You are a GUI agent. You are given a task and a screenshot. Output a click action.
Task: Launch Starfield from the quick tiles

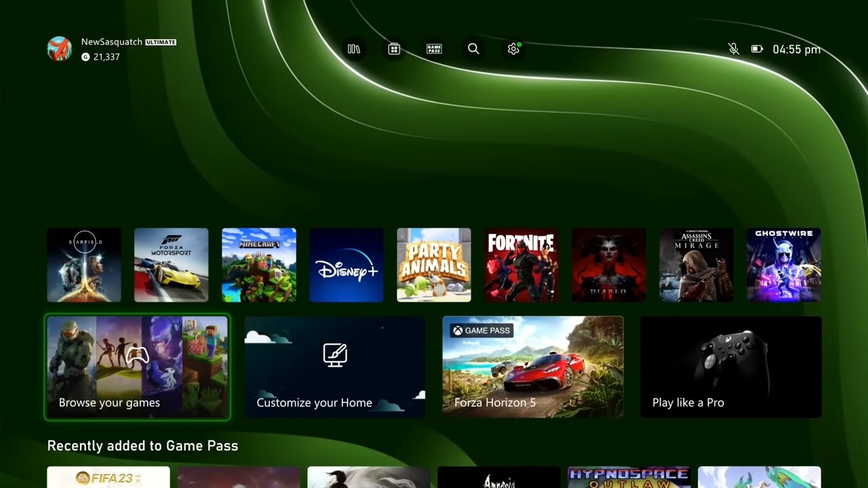pyautogui.click(x=83, y=264)
